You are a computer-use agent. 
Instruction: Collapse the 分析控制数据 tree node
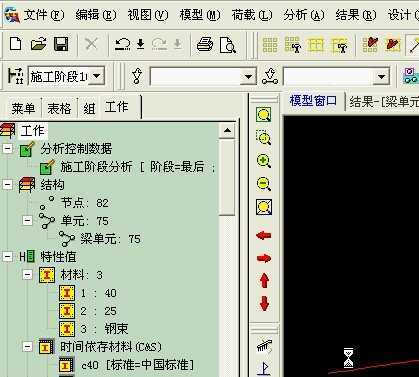tap(8, 148)
